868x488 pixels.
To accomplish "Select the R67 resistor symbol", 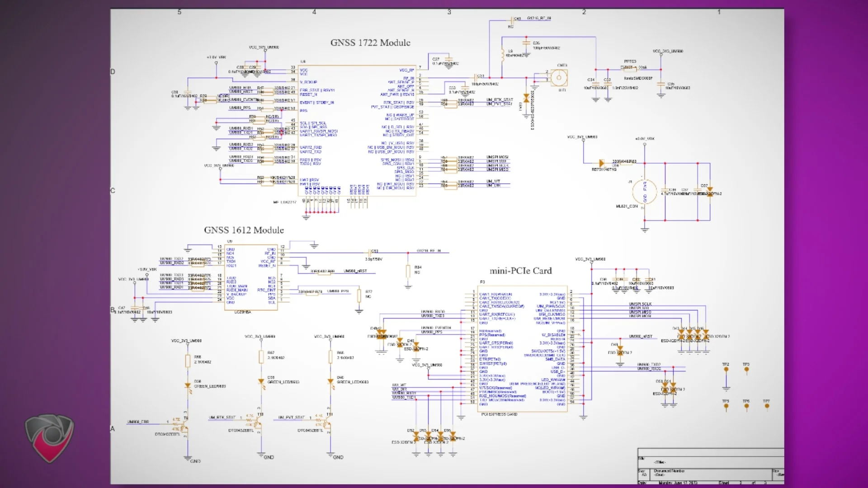I will click(261, 357).
